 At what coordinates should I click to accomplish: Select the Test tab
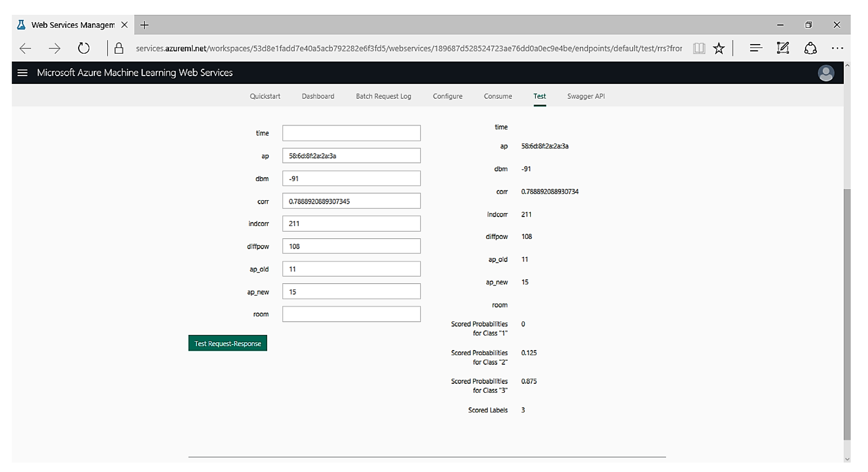click(x=540, y=96)
